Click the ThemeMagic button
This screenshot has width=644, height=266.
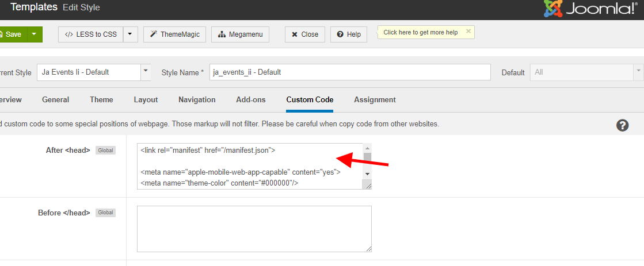coord(175,34)
